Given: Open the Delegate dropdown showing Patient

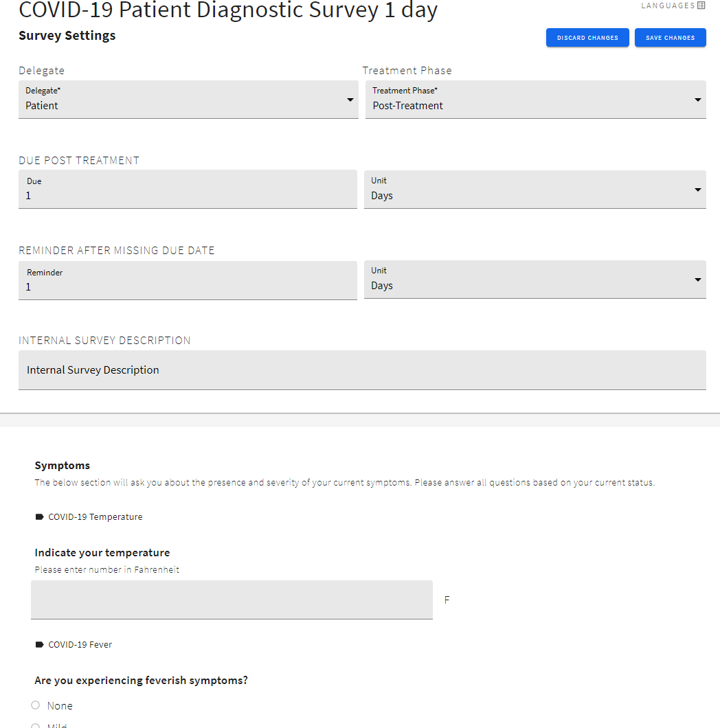Looking at the screenshot, I should [x=188, y=100].
